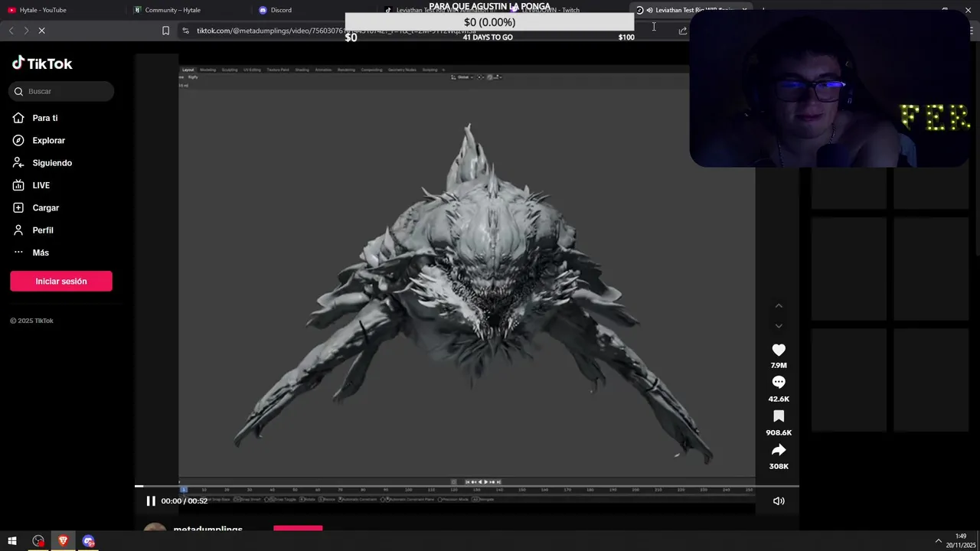Focus the Buscar search field
980x551 pixels.
click(x=61, y=91)
